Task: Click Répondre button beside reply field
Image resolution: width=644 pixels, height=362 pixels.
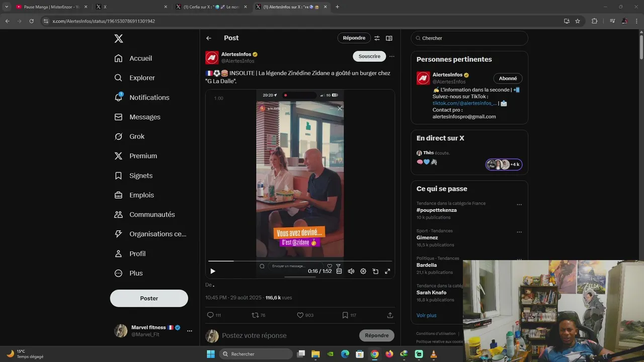Action: (x=377, y=335)
